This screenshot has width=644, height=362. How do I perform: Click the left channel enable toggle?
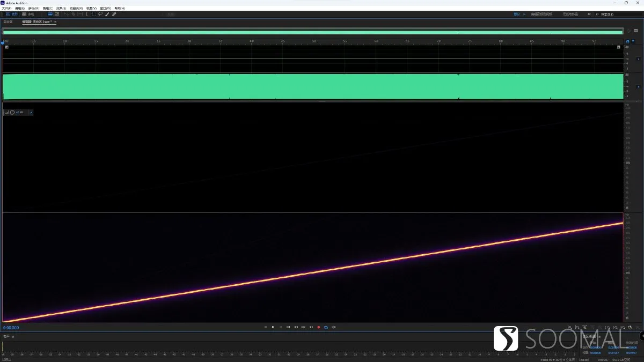coord(638,59)
